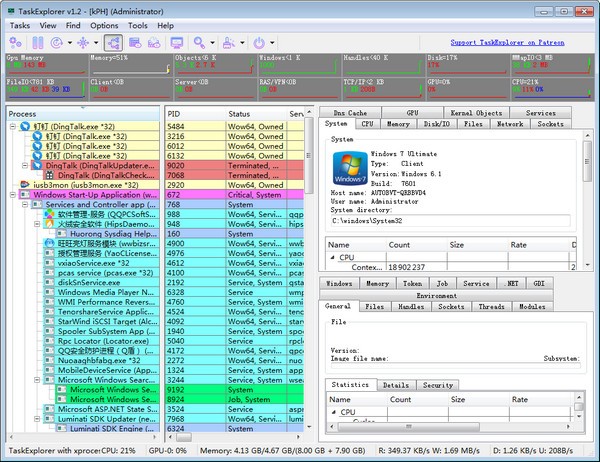Collapse the Microsoft Windows Search tree node
600x462 pixels.
click(x=35, y=381)
